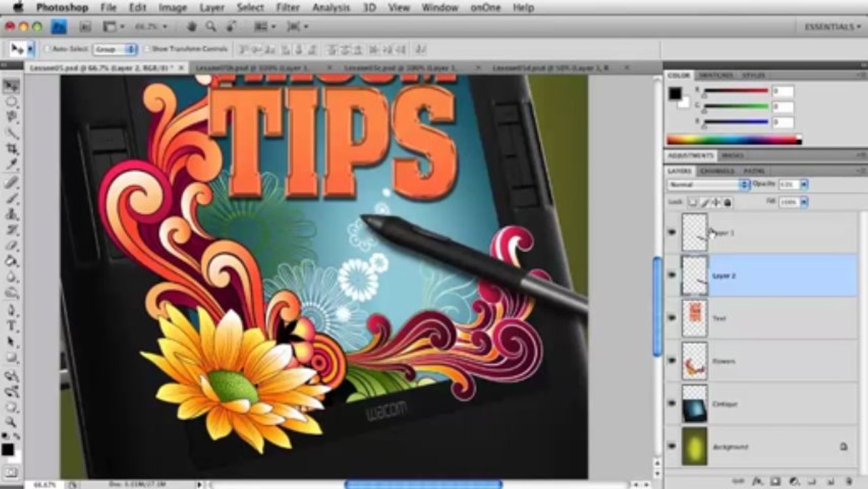Viewport: 868px width, 489px height.
Task: Open the View Extras dropdown
Action: tap(113, 26)
